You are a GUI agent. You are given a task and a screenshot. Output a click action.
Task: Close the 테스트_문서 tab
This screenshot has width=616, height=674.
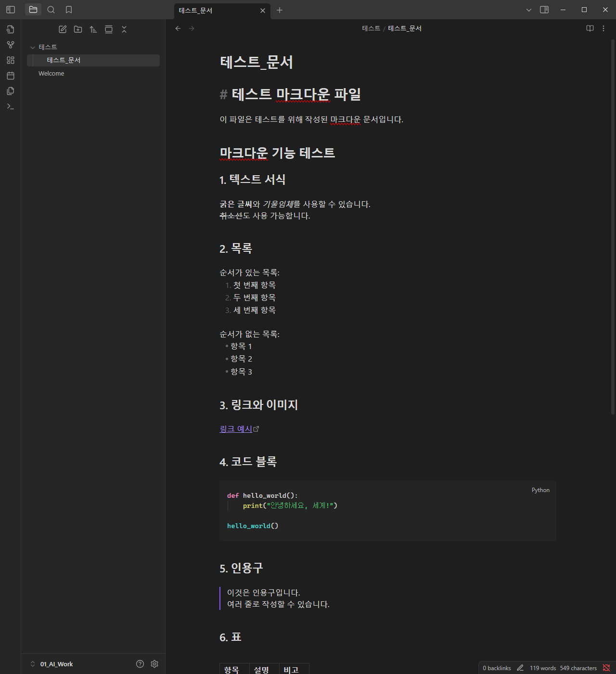[x=263, y=10]
